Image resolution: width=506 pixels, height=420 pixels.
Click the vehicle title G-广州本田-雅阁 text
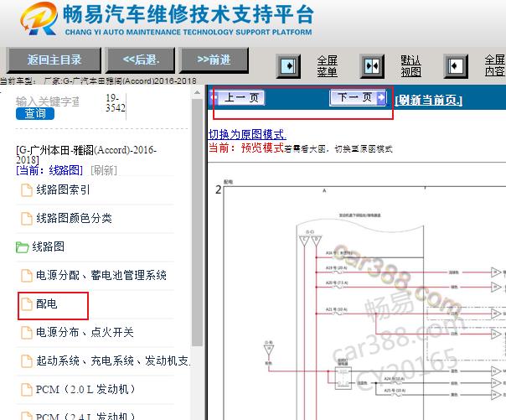[86, 154]
